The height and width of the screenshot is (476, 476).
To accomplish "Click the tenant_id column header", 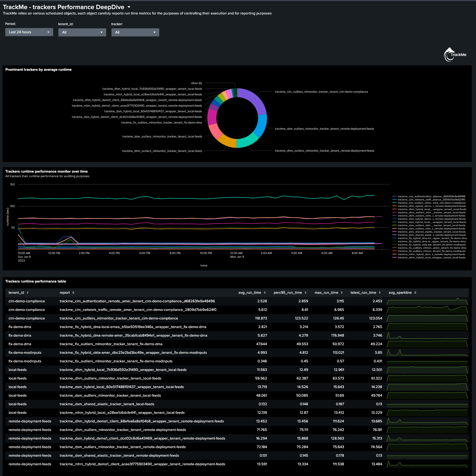I will point(16,293).
